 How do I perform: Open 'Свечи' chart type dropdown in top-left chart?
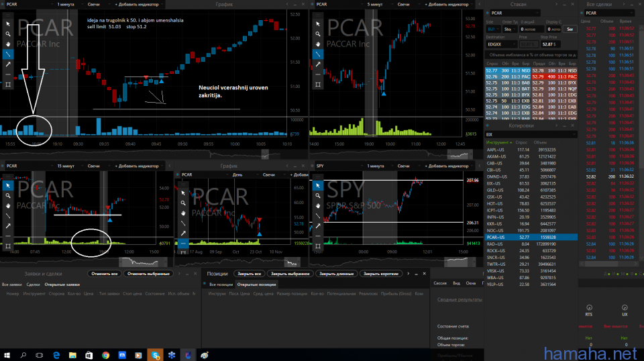click(95, 4)
